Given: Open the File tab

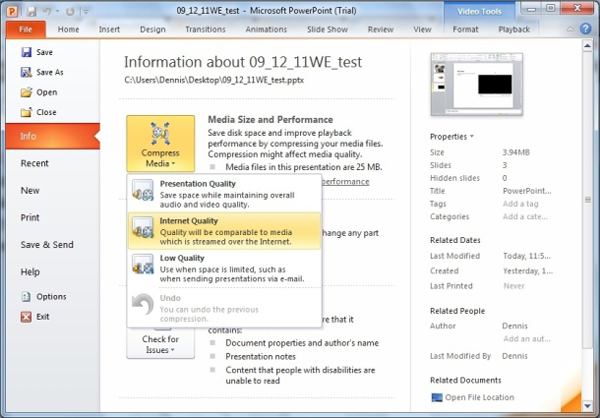Looking at the screenshot, I should click(x=26, y=29).
